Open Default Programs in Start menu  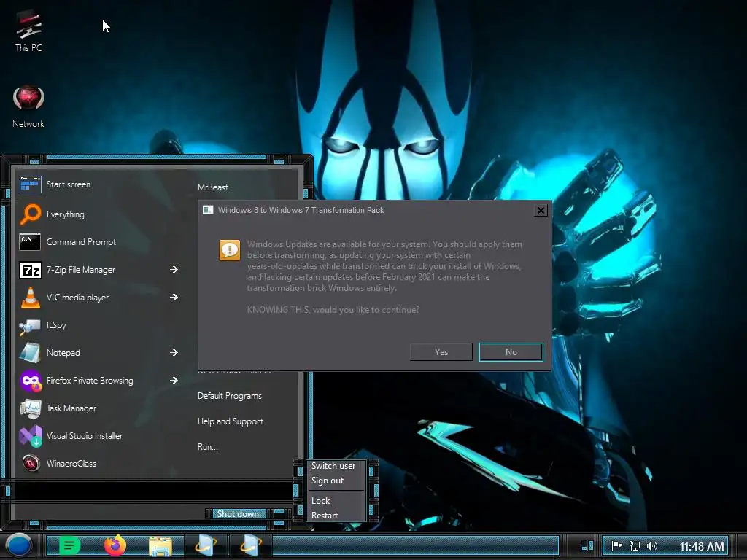(x=230, y=396)
